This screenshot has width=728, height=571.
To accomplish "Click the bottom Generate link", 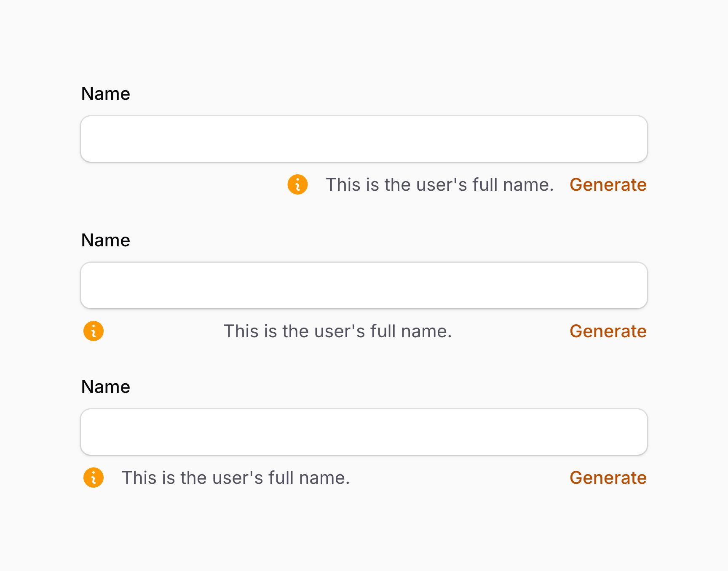I will [x=608, y=478].
